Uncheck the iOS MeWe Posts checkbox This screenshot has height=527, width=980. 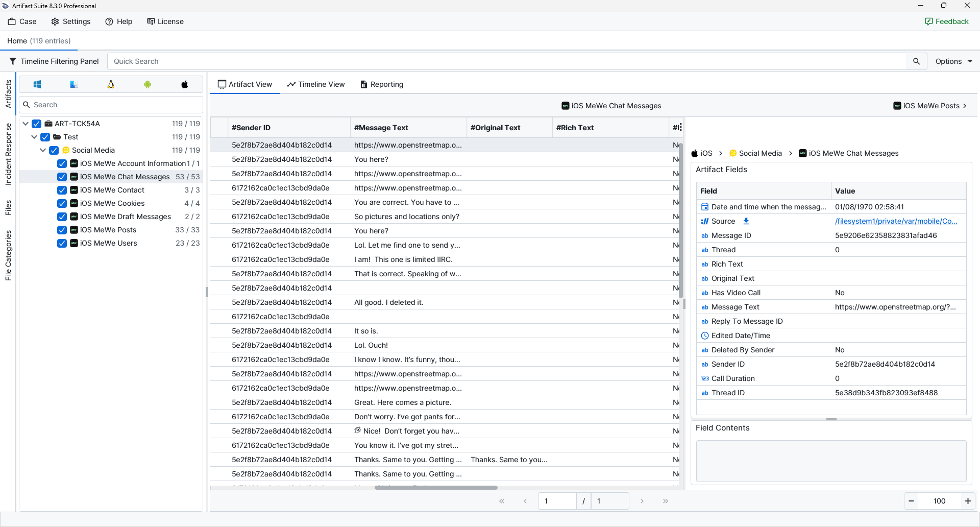point(62,230)
